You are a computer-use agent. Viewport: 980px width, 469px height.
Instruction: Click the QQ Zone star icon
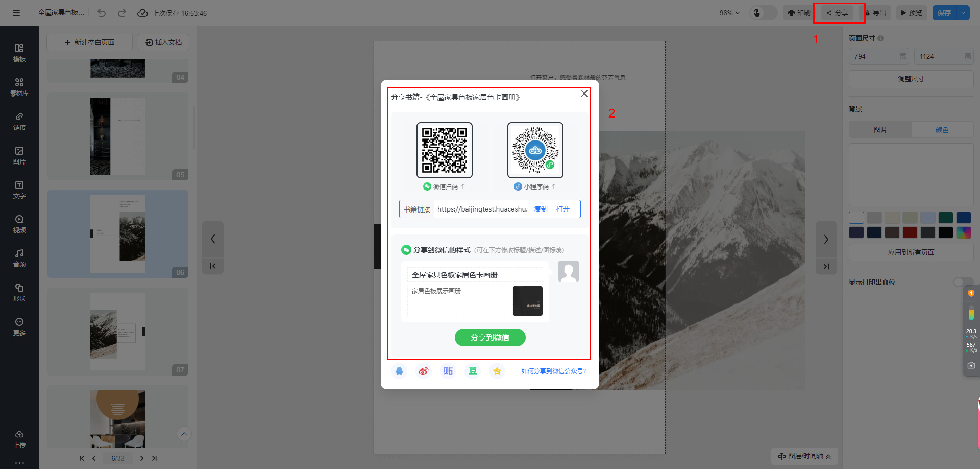click(x=497, y=371)
